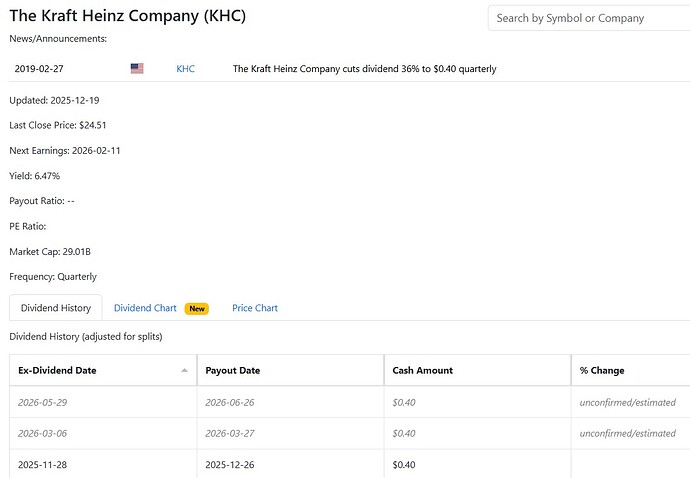Click the sort arrow in Ex-Dividend Date header
This screenshot has width=690, height=478.
coord(184,371)
